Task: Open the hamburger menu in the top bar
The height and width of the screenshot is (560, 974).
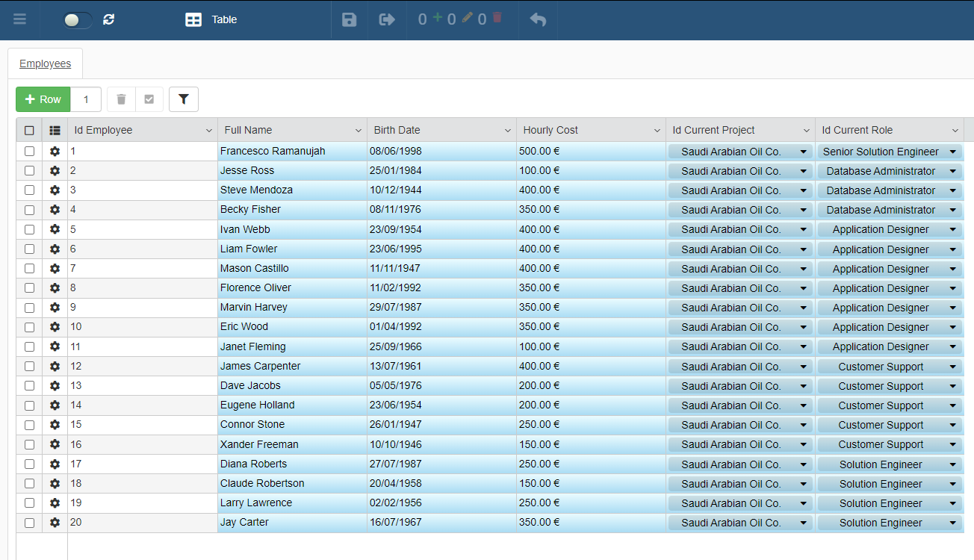Action: point(20,19)
